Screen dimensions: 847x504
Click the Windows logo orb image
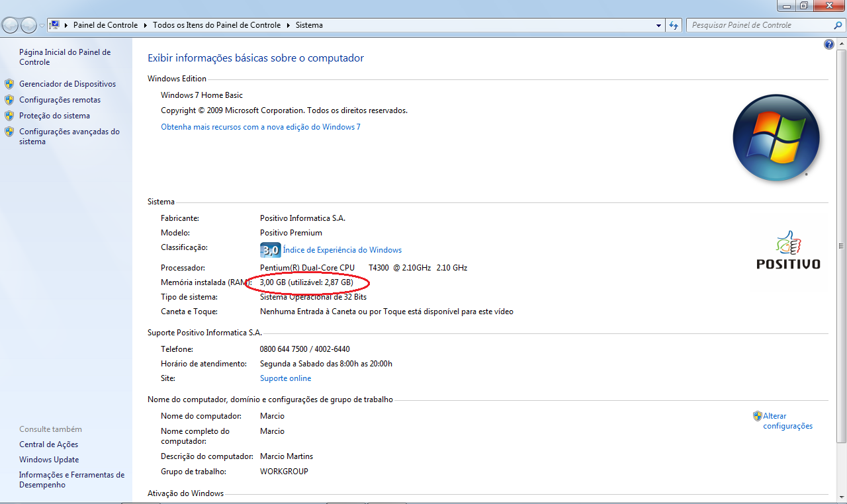776,138
